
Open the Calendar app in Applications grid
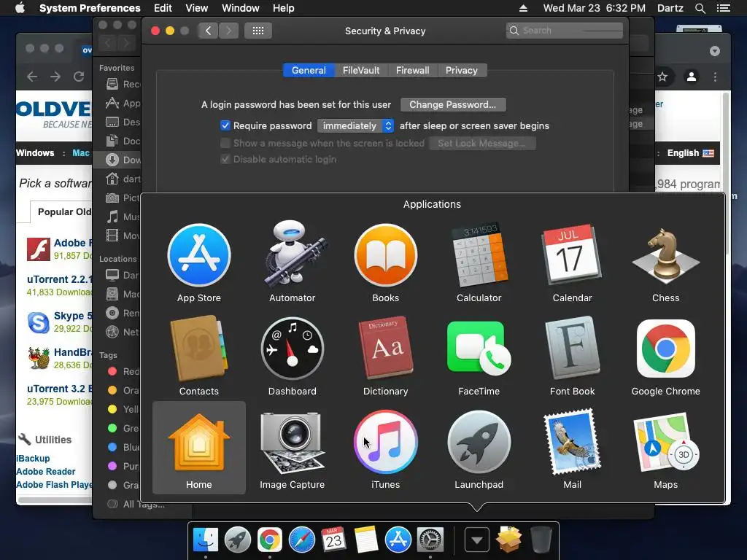pyautogui.click(x=572, y=254)
